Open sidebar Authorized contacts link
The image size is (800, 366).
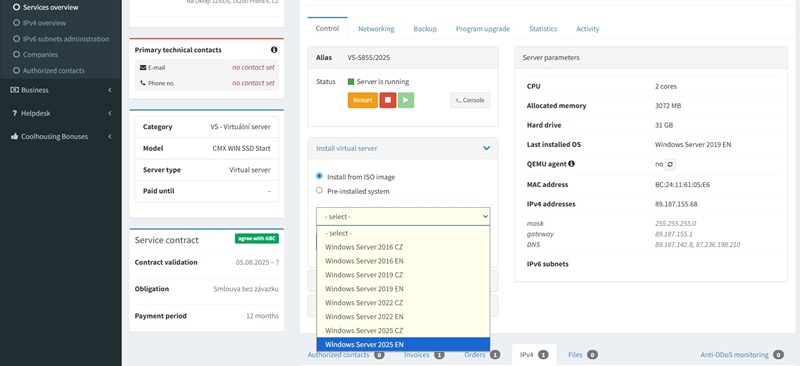(54, 70)
